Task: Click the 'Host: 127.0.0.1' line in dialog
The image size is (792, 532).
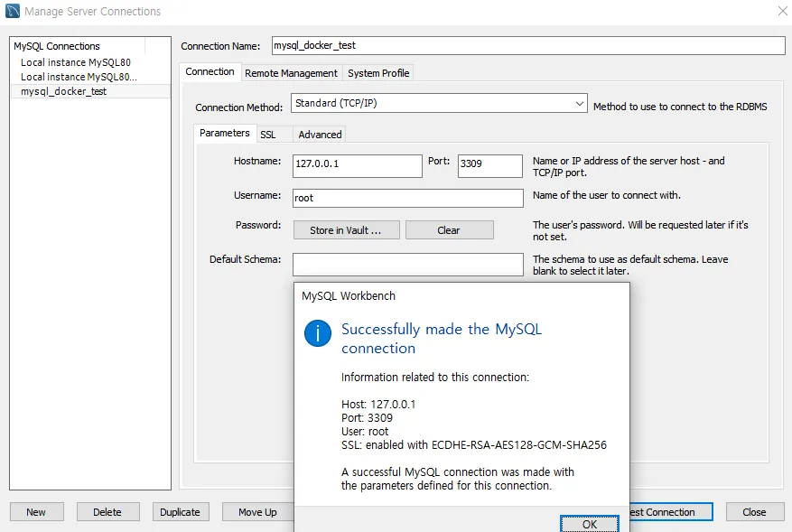Action: [378, 404]
